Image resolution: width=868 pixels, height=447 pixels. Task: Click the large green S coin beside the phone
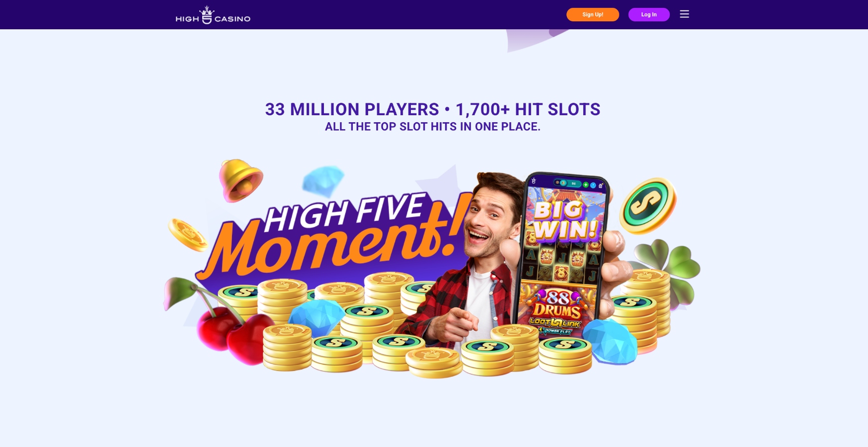coord(647,205)
